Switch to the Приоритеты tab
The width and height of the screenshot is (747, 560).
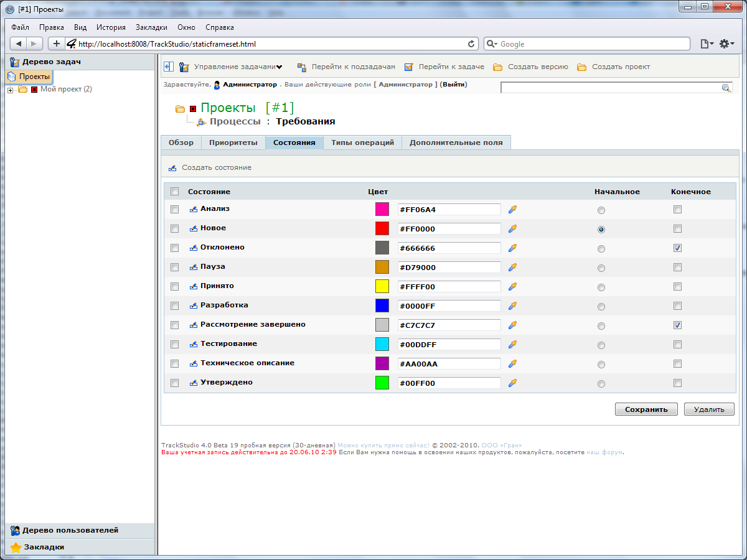[233, 142]
